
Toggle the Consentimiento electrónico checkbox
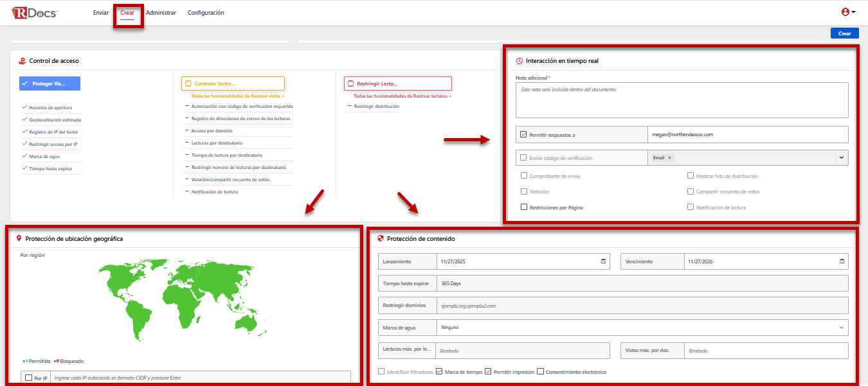pos(540,372)
